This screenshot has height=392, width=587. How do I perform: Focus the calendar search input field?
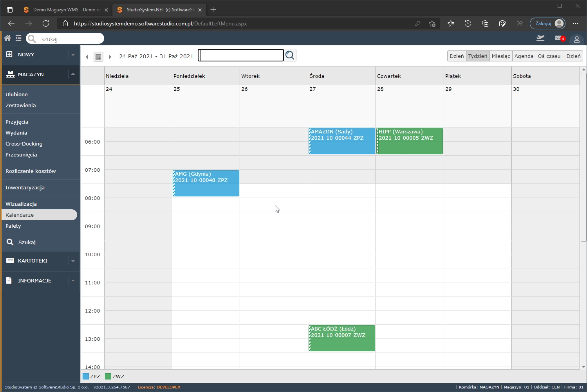coord(241,55)
